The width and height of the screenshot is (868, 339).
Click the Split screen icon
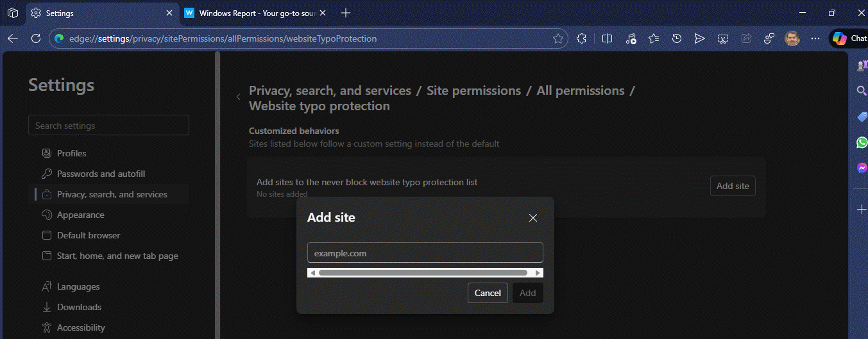[607, 38]
